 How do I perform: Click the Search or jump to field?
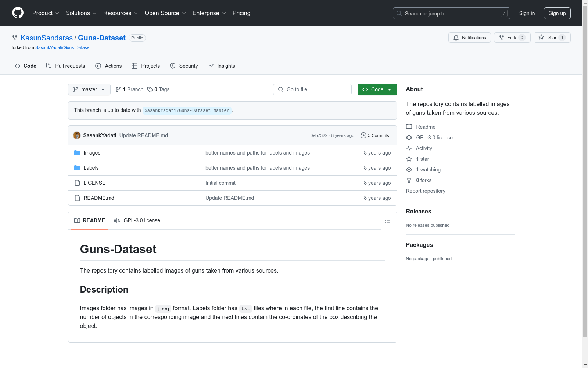[x=452, y=13]
